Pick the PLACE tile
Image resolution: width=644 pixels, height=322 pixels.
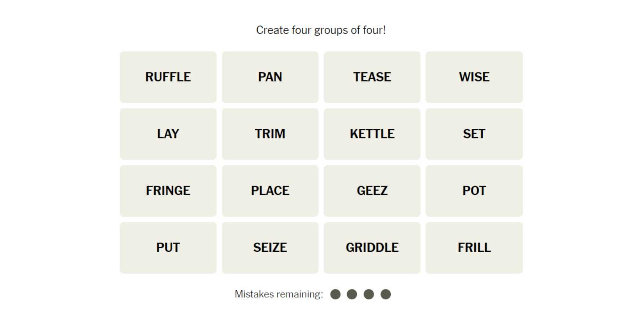click(270, 191)
